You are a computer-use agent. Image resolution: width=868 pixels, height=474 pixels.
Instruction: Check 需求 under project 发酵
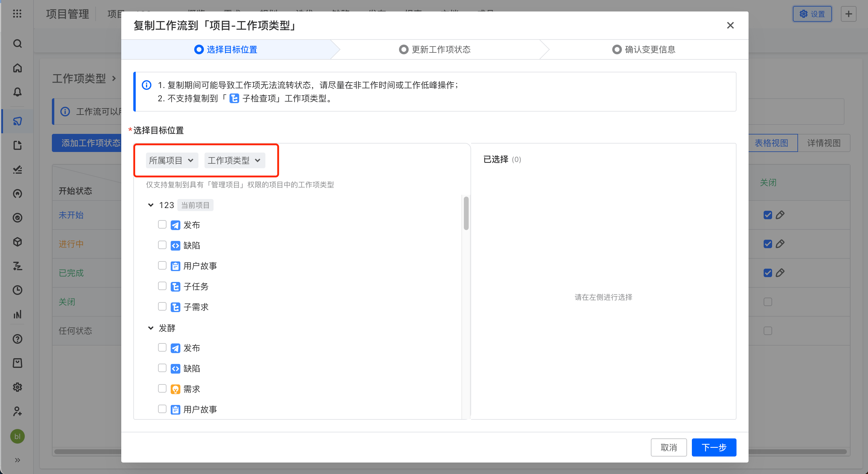(162, 388)
